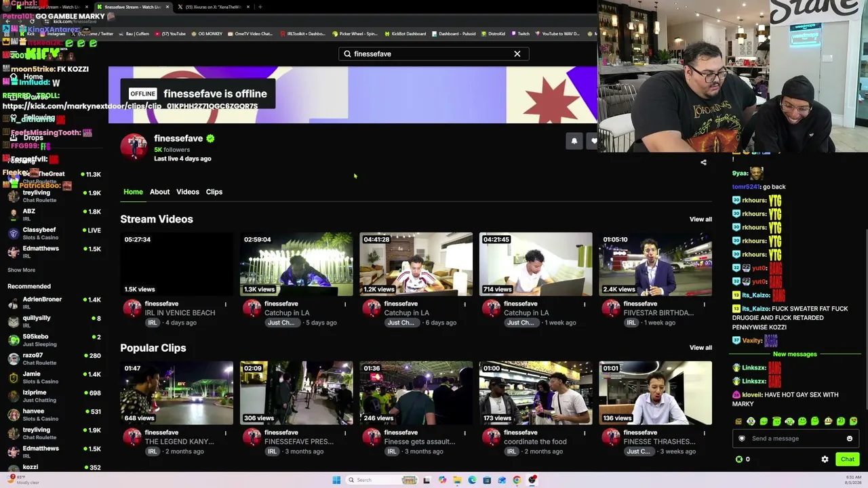
Task: Click the search magnifier icon
Action: click(347, 54)
